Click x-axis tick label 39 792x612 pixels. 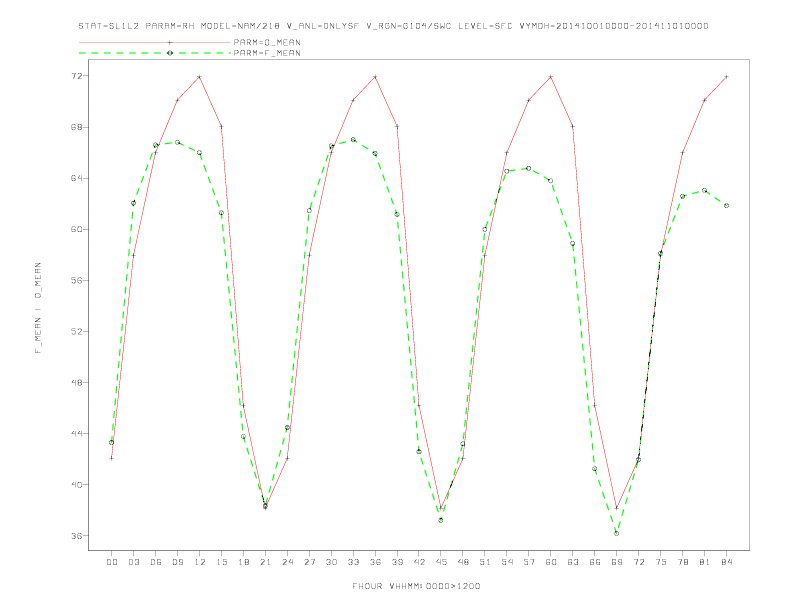click(x=397, y=562)
